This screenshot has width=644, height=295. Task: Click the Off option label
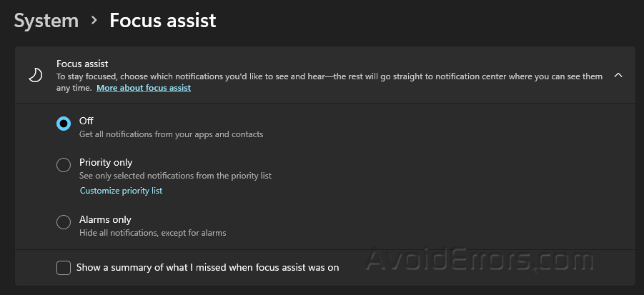coord(86,121)
